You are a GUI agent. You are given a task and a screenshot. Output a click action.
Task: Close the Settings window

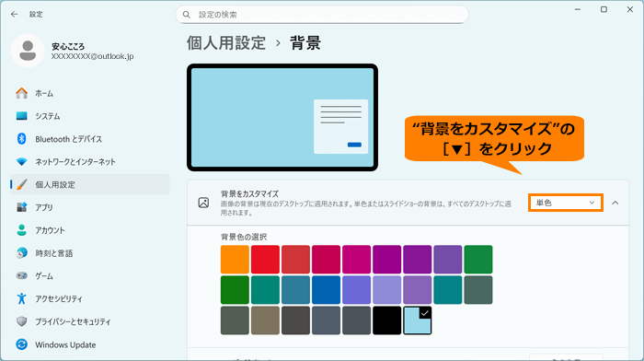(630, 9)
